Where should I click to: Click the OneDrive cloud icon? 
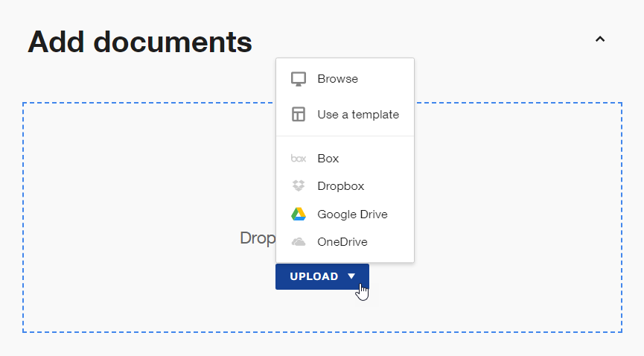coord(299,242)
